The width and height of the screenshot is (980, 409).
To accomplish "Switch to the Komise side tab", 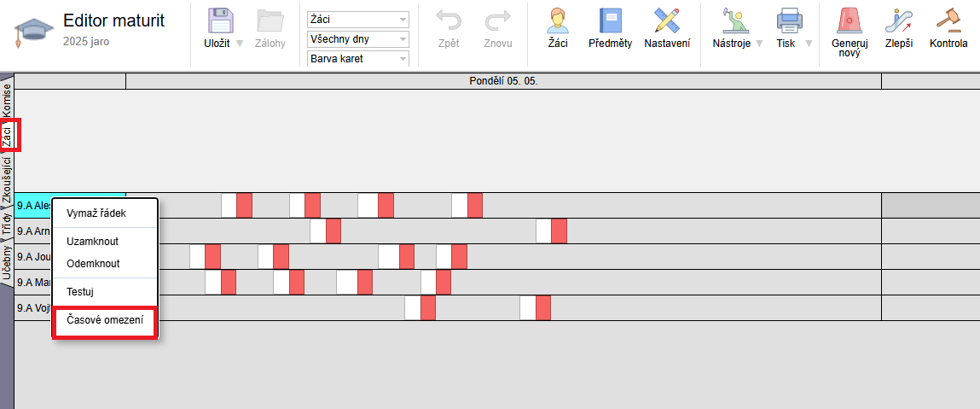I will pyautogui.click(x=7, y=100).
